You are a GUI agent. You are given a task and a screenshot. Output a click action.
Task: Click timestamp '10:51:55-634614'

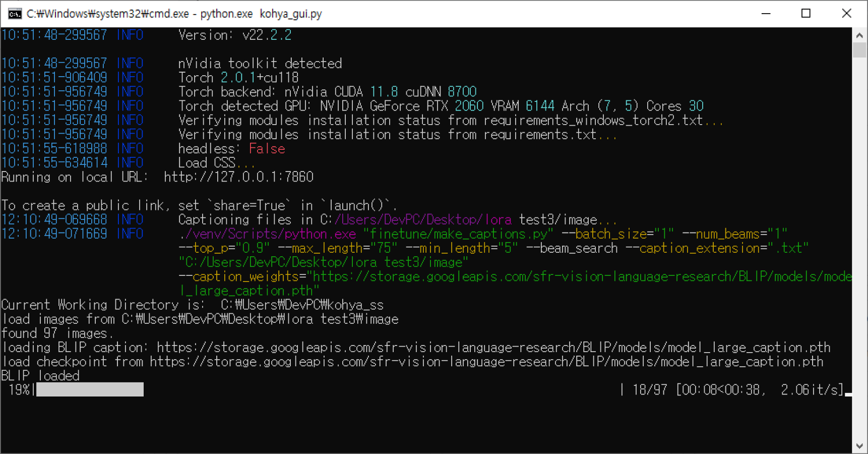pyautogui.click(x=54, y=163)
